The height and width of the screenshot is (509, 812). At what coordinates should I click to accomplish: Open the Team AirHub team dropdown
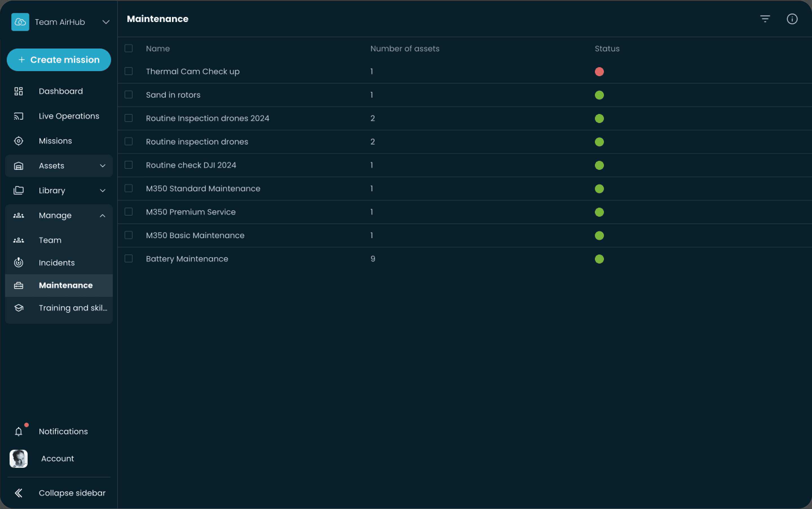click(106, 22)
